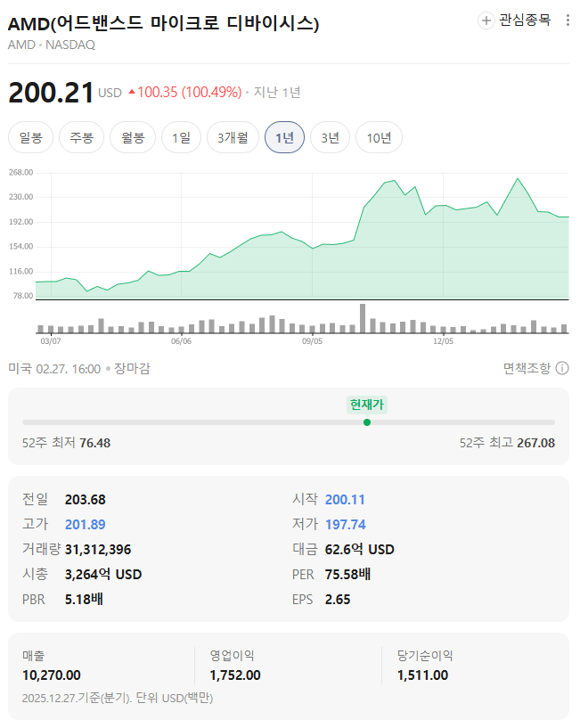Select the 3년 chart range
Viewport: 580px width, 728px height.
(331, 137)
